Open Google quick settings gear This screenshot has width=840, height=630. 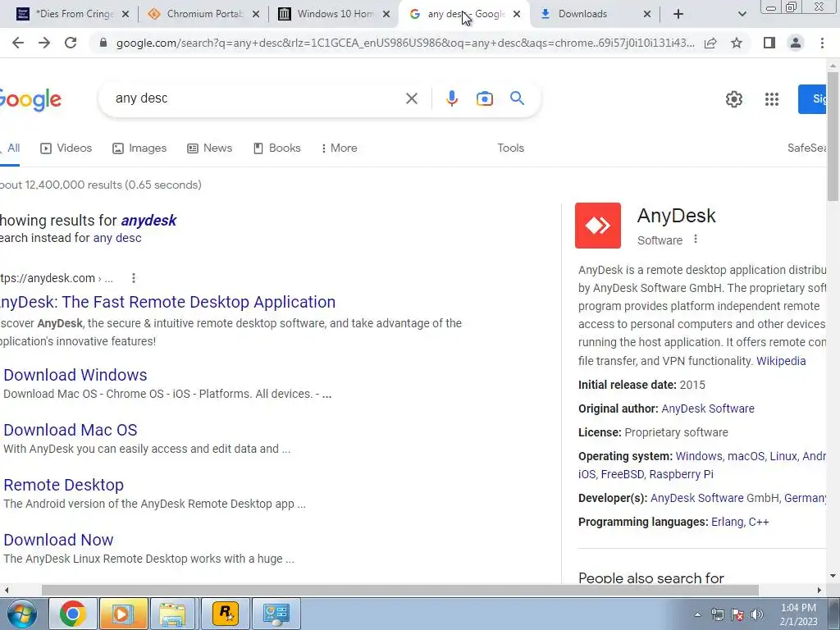[x=734, y=99]
